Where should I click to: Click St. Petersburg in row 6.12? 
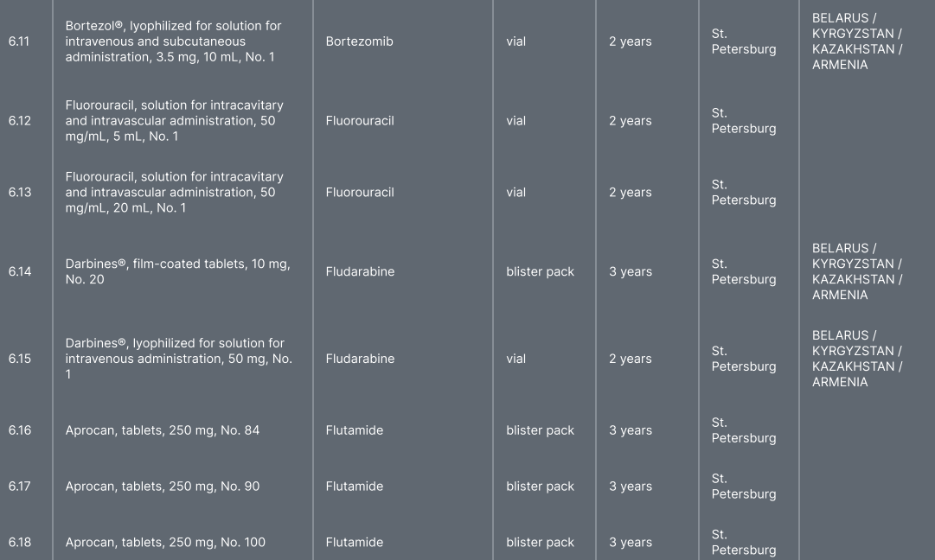tap(743, 121)
